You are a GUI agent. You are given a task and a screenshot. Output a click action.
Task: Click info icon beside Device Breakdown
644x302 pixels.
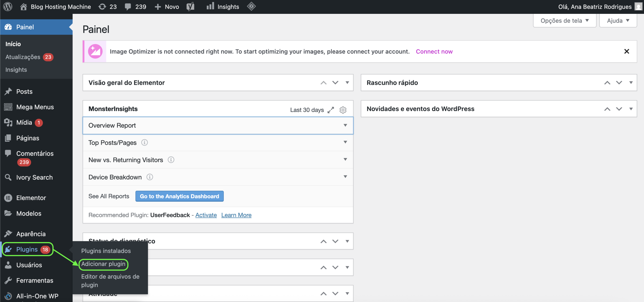[x=150, y=177]
